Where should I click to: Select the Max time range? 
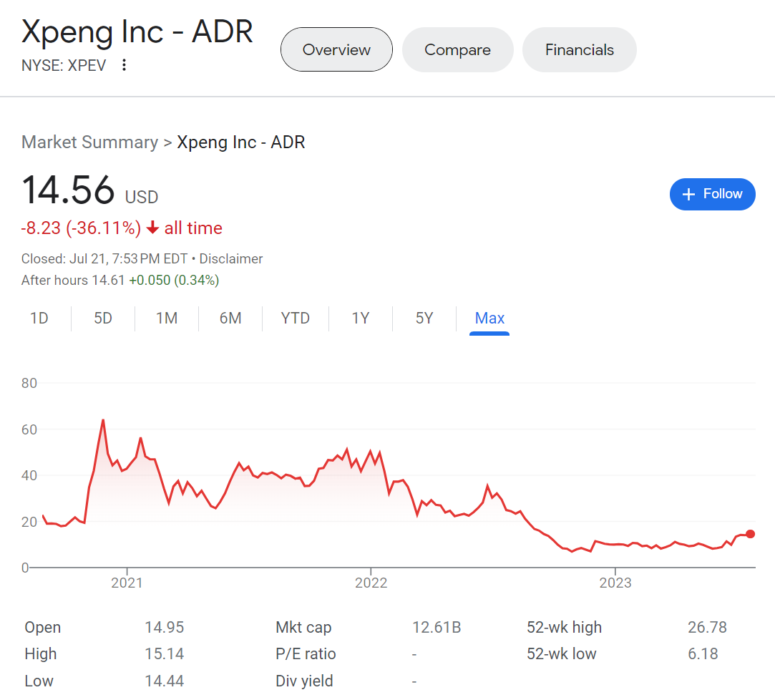point(489,318)
